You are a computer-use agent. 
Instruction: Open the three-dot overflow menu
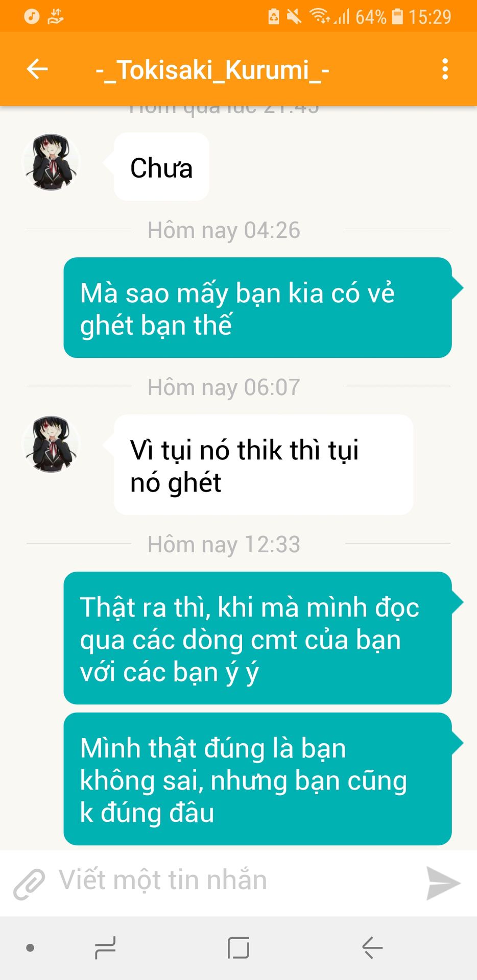click(445, 69)
